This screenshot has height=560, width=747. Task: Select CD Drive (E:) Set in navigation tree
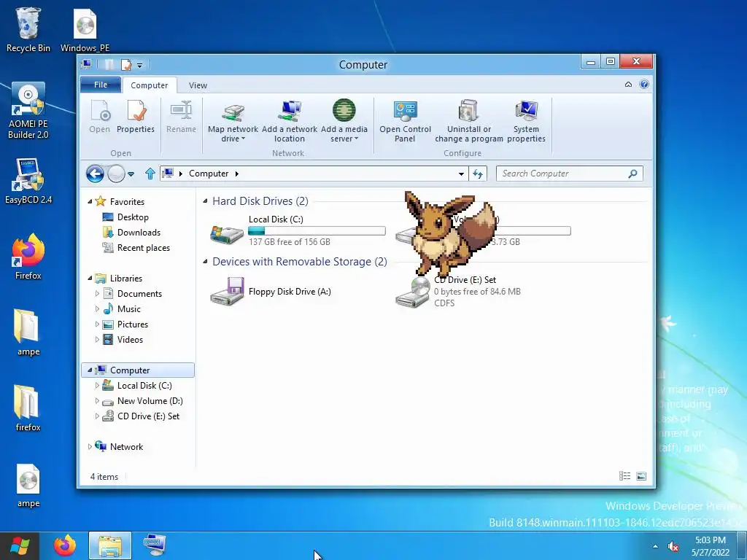click(x=148, y=416)
